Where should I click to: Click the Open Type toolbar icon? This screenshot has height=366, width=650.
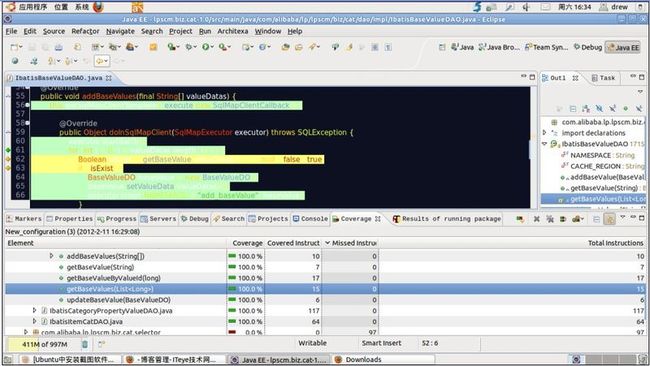[x=285, y=47]
